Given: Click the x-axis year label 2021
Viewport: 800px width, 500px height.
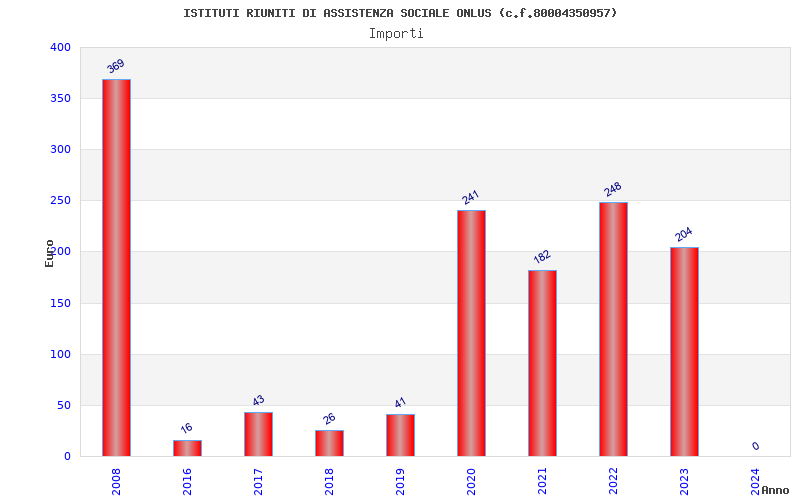Looking at the screenshot, I should (x=542, y=482).
